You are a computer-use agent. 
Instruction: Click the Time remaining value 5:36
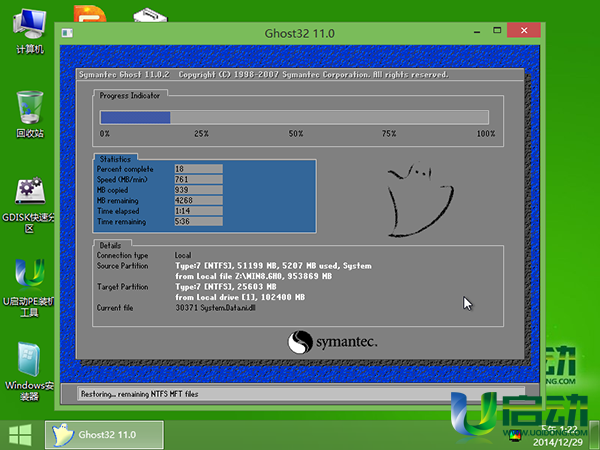point(199,221)
